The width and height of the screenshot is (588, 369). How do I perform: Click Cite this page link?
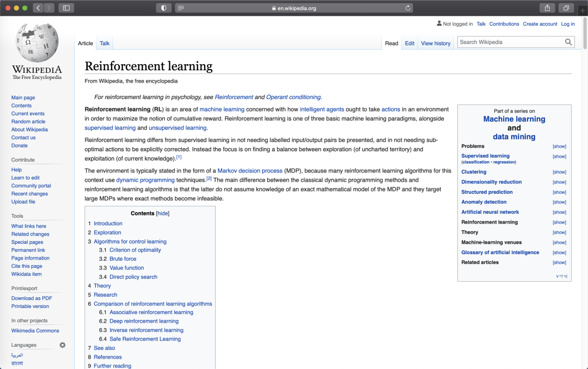(x=27, y=266)
